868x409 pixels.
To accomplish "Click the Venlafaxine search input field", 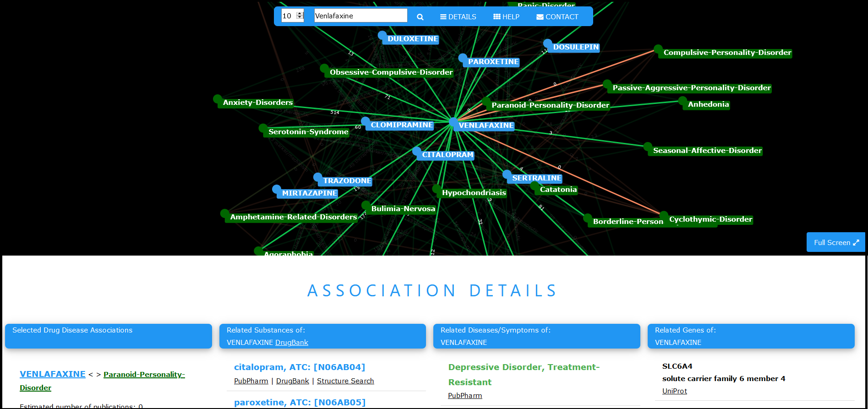I will pyautogui.click(x=360, y=16).
